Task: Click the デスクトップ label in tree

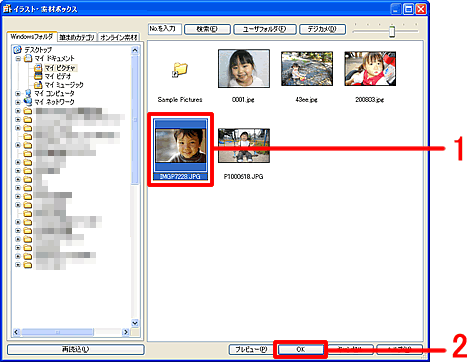Action: [x=38, y=50]
